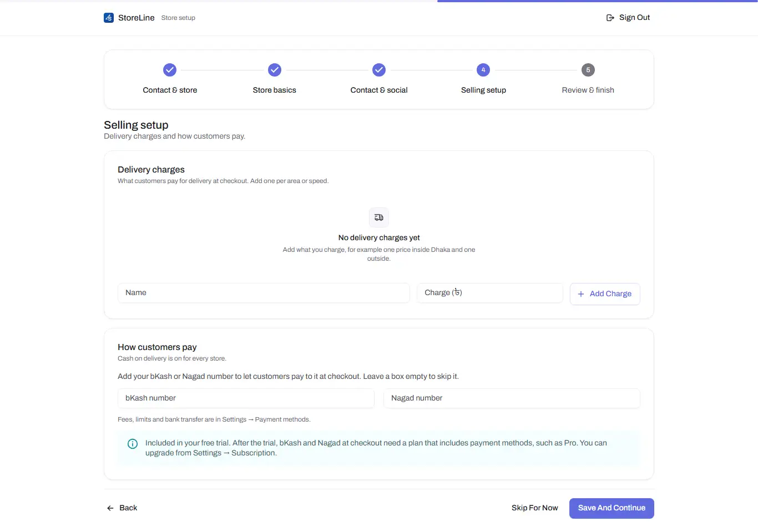758x532 pixels.
Task: Open the Review & finish step label
Action: (x=588, y=90)
